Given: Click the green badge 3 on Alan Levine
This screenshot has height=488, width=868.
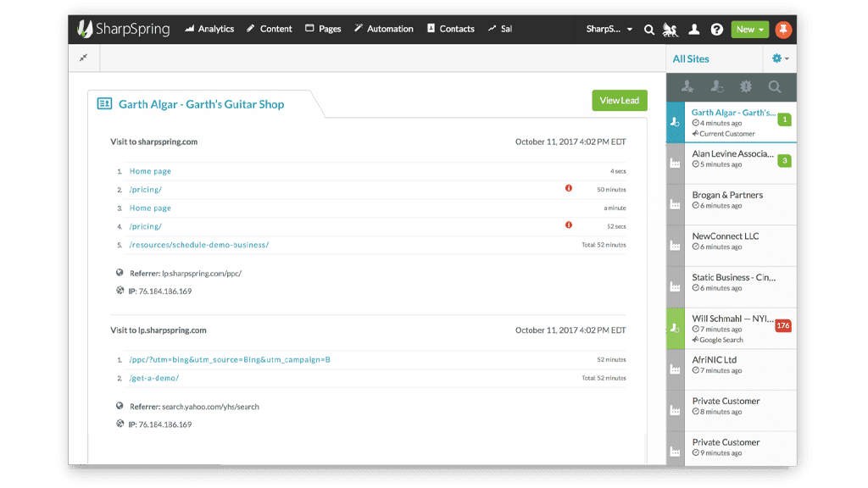Looking at the screenshot, I should 784,161.
